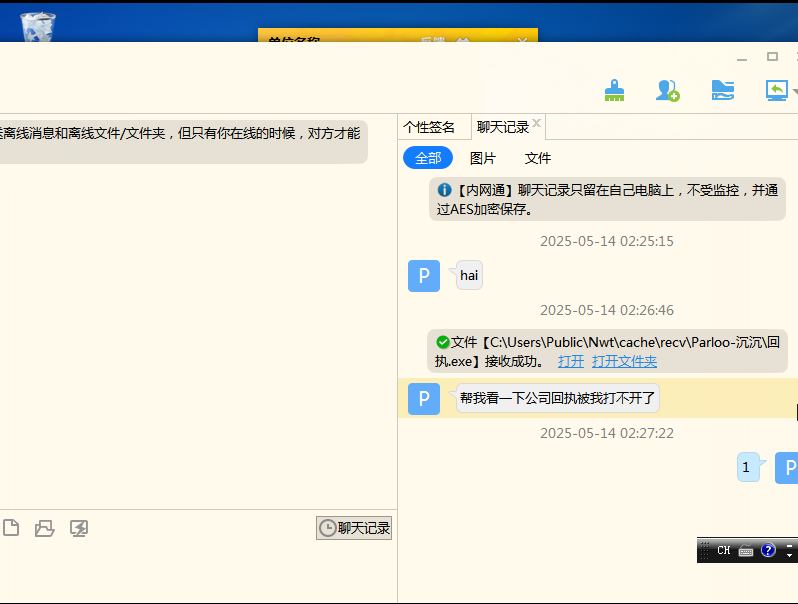
Task: Click the sent message bubble reading 1
Action: [x=748, y=467]
